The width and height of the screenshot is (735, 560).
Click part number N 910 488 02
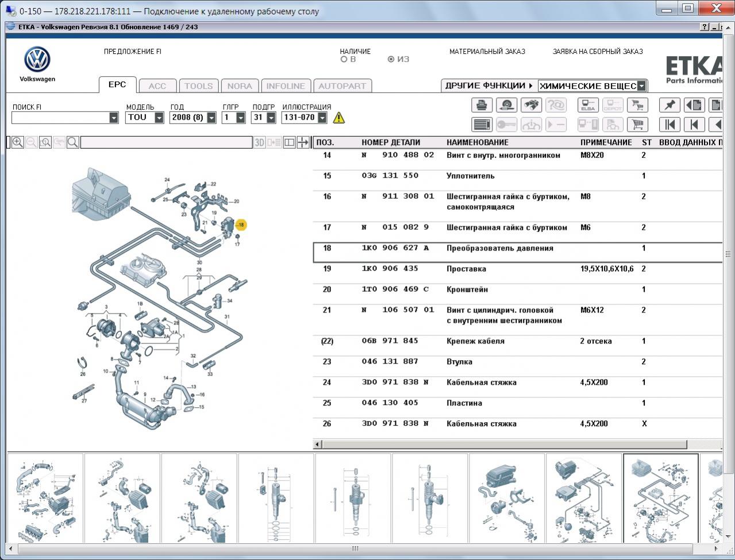(398, 155)
